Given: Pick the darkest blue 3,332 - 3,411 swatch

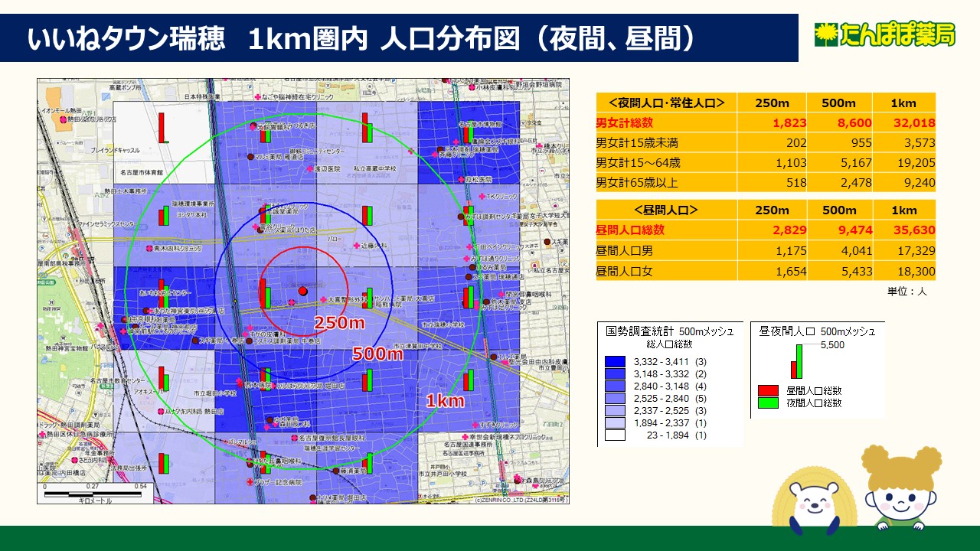Looking at the screenshot, I should pyautogui.click(x=615, y=361).
